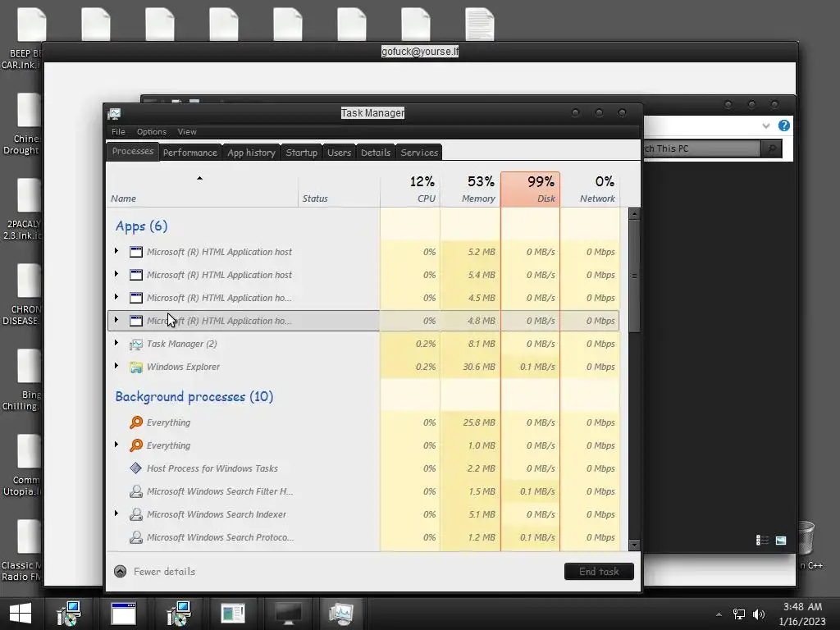This screenshot has height=630, width=840.
Task: Sort by the Name column header
Action: coord(203,189)
